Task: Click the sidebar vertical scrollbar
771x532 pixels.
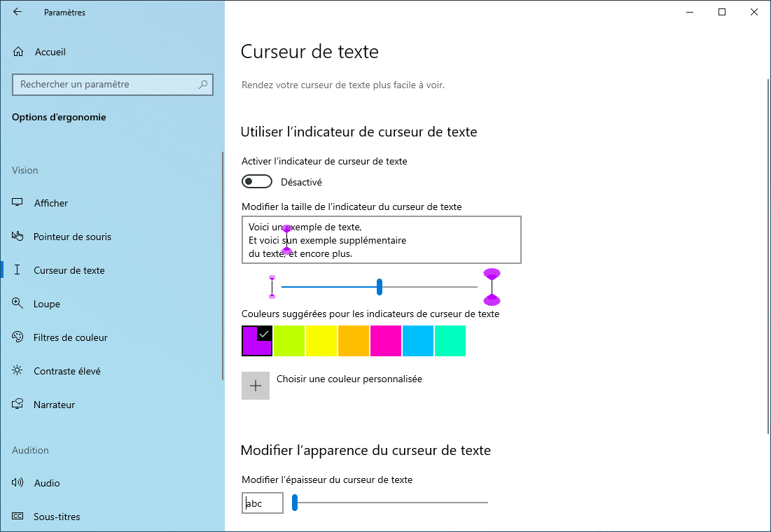Action: [x=223, y=265]
